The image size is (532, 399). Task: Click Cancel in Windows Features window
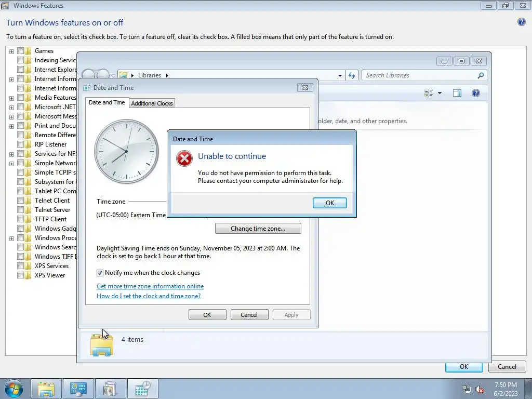(507, 367)
